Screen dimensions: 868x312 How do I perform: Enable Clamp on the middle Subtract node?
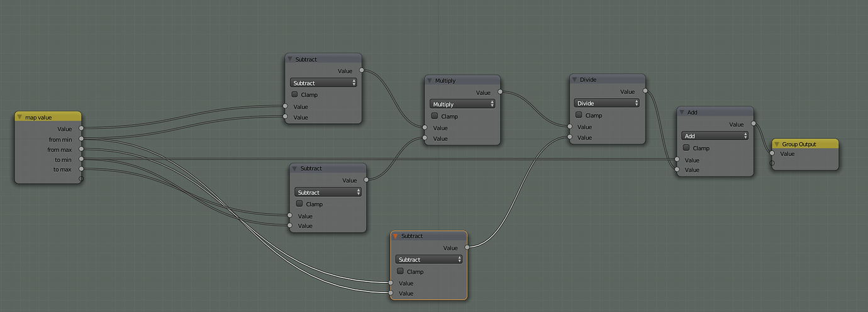coord(300,204)
